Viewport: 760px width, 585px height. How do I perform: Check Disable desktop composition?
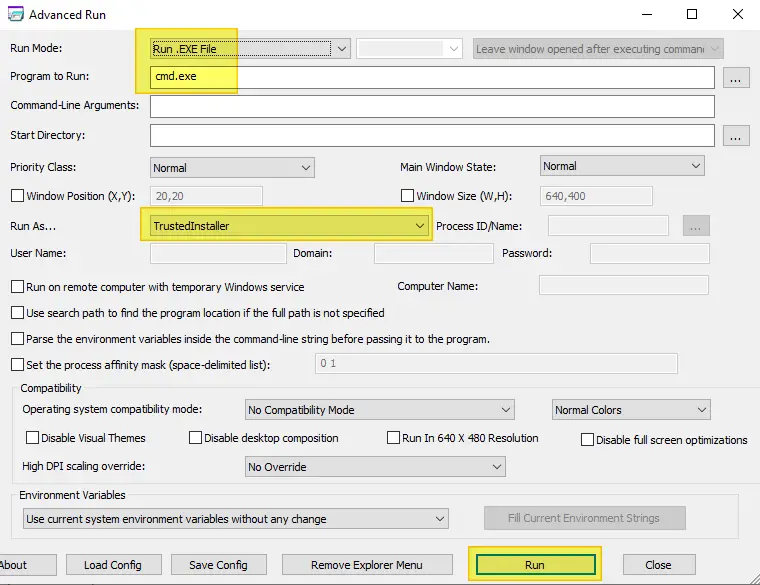click(195, 438)
